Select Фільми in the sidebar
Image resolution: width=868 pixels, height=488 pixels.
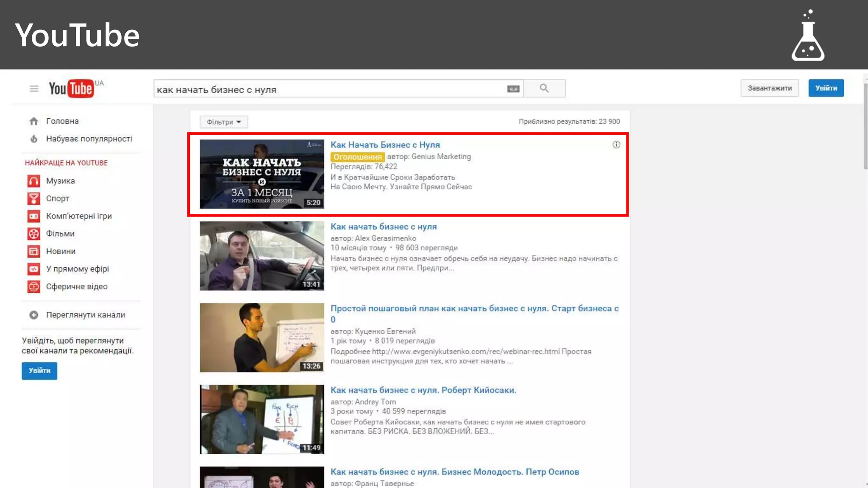(60, 234)
